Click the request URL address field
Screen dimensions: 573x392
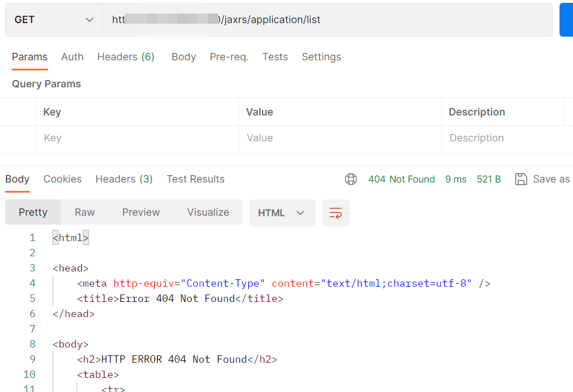pyautogui.click(x=327, y=20)
